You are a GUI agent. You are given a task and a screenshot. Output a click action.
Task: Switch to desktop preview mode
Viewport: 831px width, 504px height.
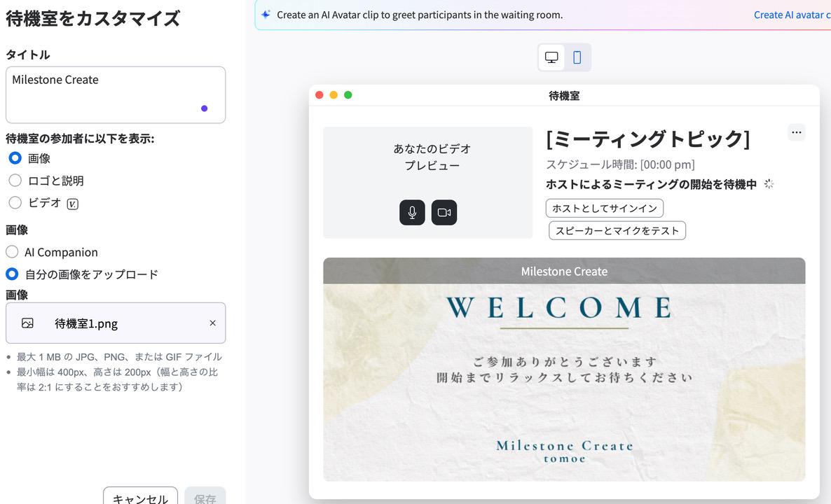tap(551, 57)
